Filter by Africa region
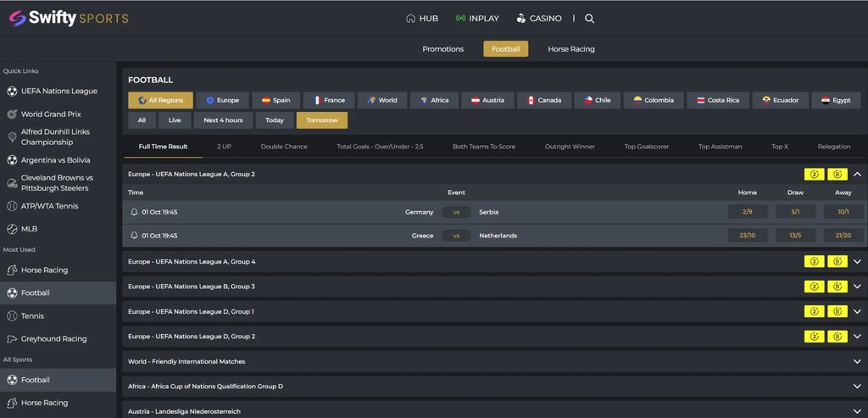This screenshot has height=418, width=868. tap(435, 100)
